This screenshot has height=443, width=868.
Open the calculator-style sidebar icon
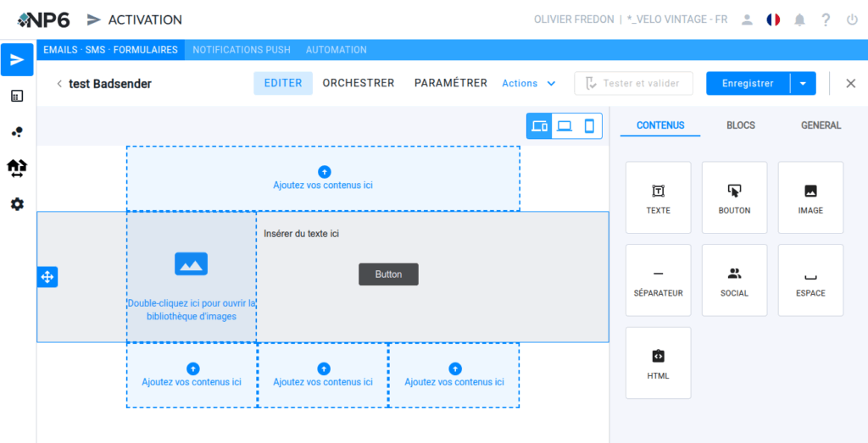pos(17,97)
